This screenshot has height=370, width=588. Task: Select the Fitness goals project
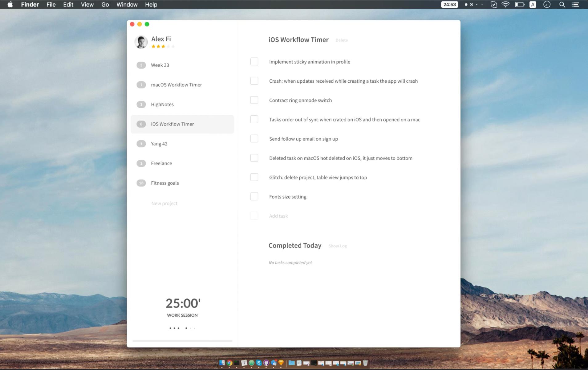(165, 183)
